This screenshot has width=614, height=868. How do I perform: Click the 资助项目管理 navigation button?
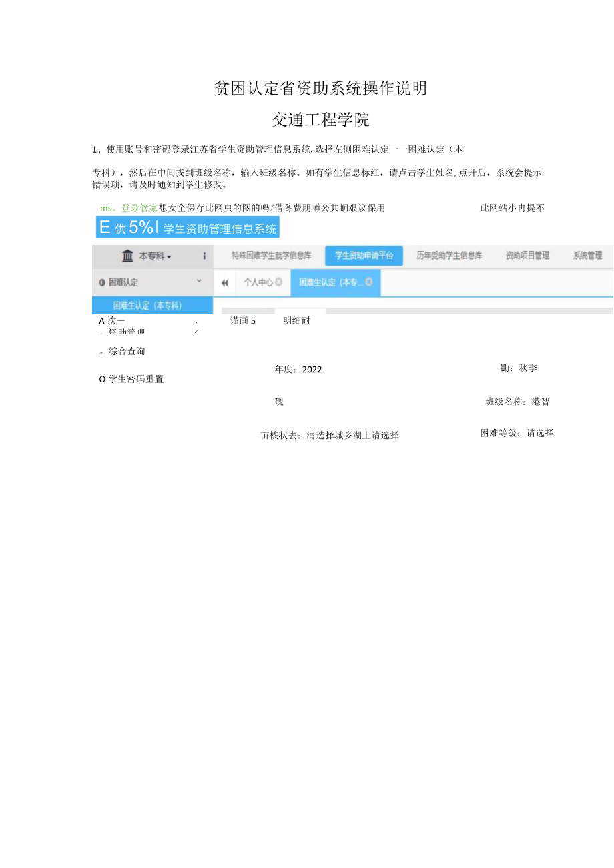pyautogui.click(x=527, y=256)
